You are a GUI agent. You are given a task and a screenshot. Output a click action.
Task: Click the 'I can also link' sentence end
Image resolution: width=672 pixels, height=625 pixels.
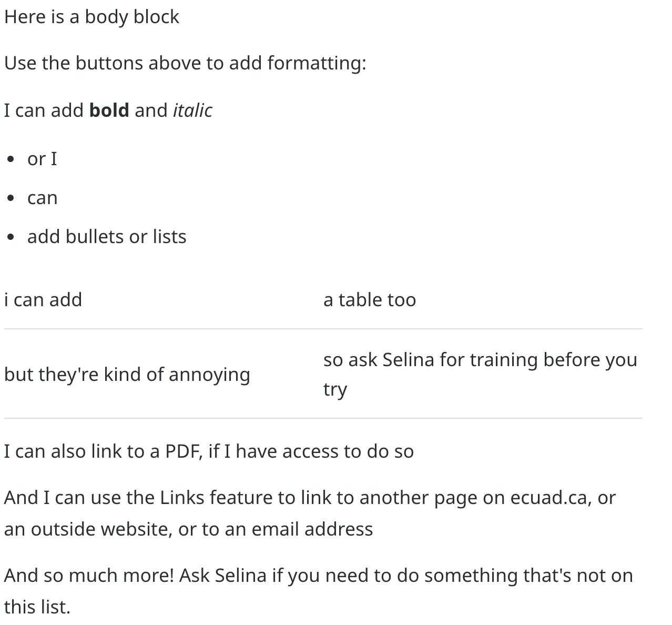point(401,451)
